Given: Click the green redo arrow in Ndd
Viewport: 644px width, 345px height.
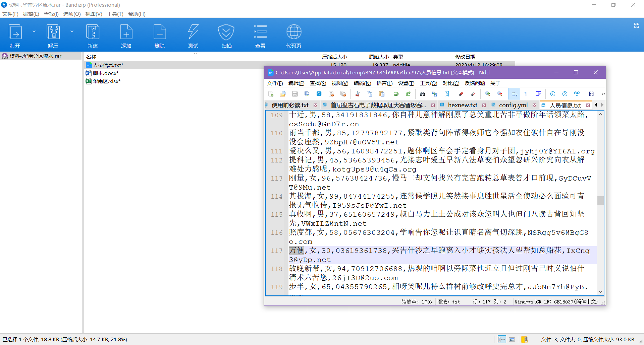Looking at the screenshot, I should (408, 94).
